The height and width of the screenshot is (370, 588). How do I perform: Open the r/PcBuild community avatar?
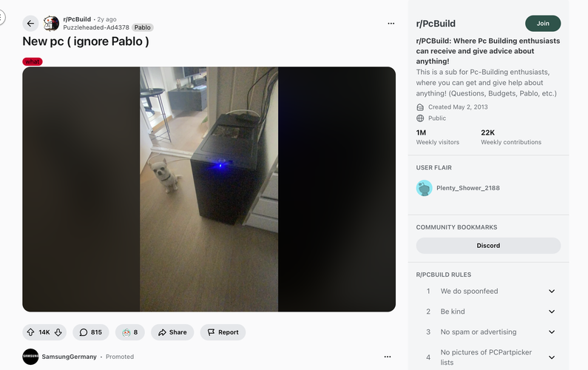(51, 23)
